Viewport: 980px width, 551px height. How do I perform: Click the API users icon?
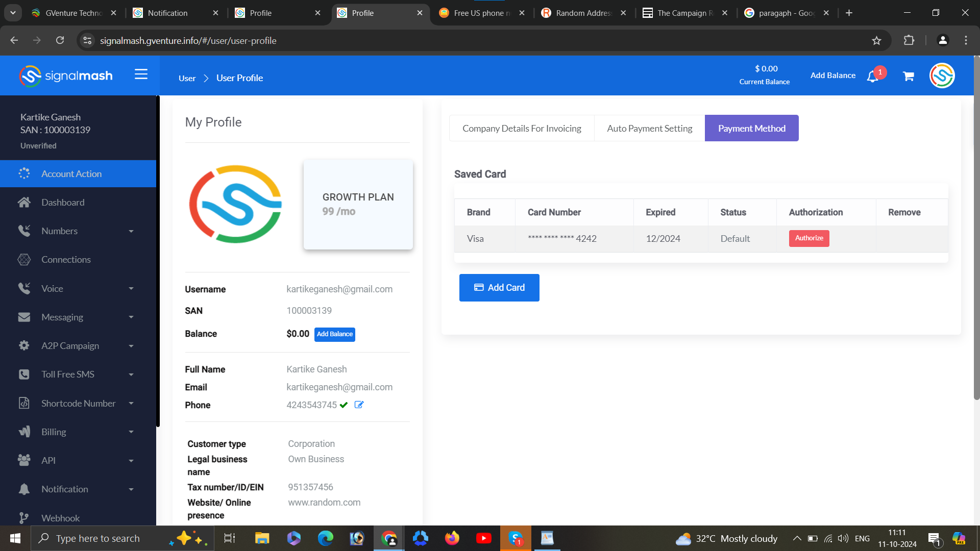click(24, 460)
